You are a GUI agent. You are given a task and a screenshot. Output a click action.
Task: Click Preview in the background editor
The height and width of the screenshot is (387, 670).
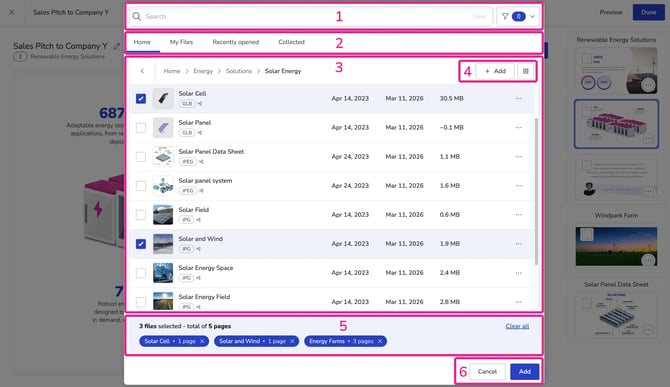[611, 12]
